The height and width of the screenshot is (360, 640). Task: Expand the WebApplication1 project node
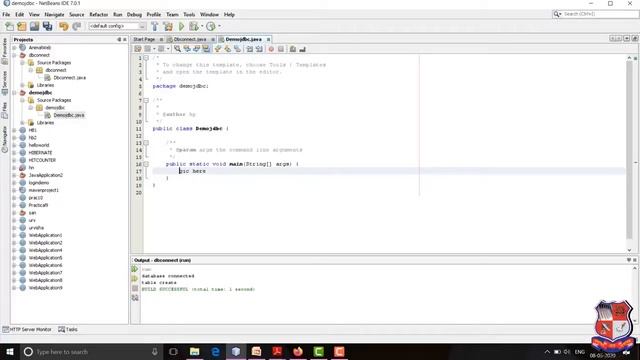click(x=15, y=235)
